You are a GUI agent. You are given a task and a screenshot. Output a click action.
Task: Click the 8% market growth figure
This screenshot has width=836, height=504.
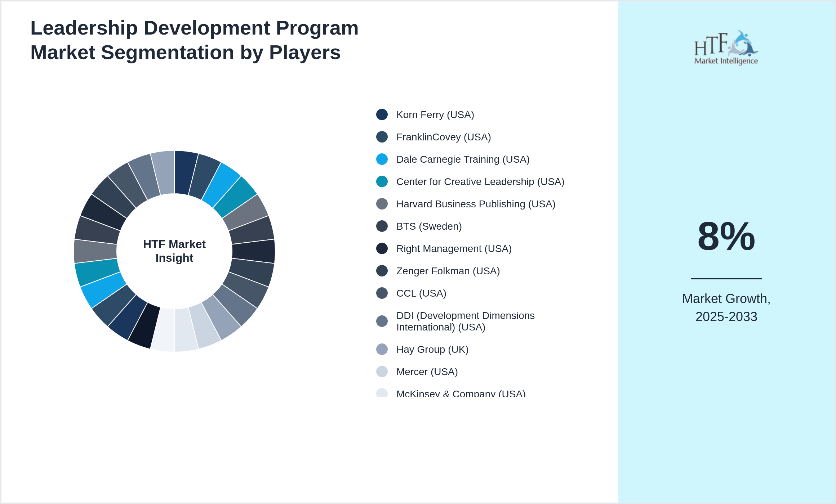tap(726, 237)
